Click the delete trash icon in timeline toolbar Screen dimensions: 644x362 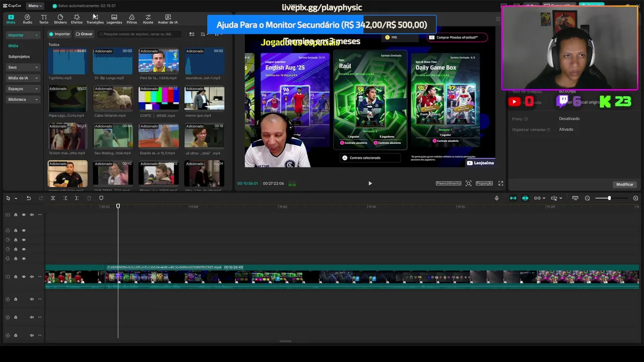[x=89, y=198]
